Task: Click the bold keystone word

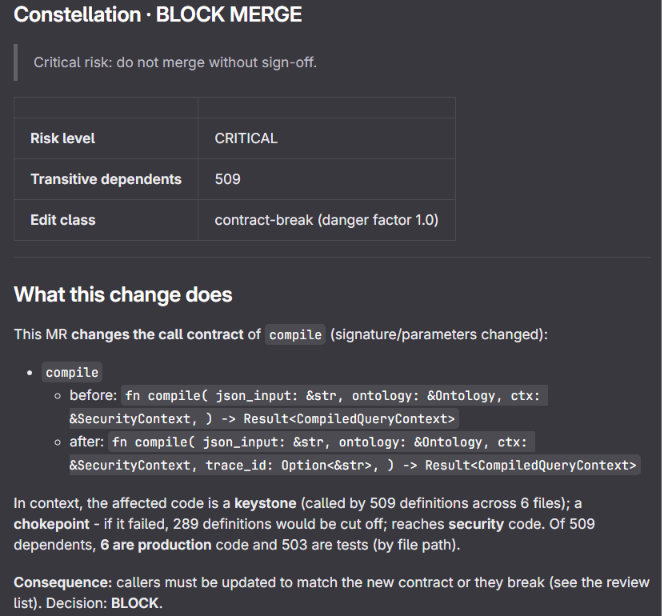Action: click(265, 503)
